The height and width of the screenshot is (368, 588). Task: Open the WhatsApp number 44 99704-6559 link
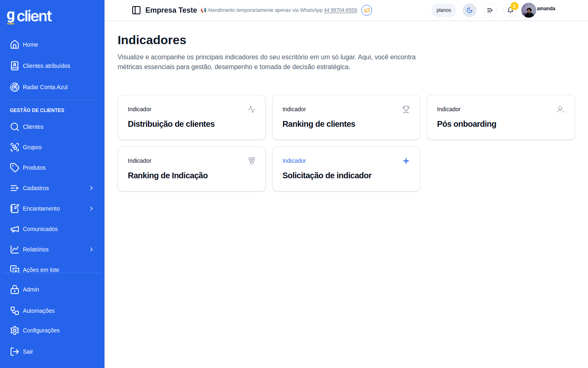340,10
